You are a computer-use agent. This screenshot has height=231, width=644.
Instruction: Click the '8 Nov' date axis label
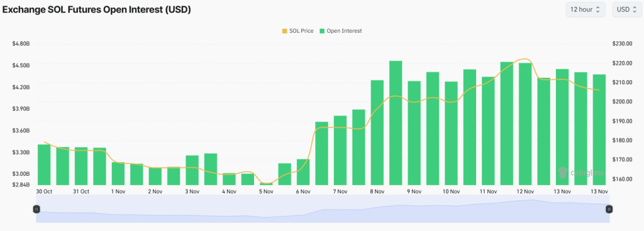(377, 191)
